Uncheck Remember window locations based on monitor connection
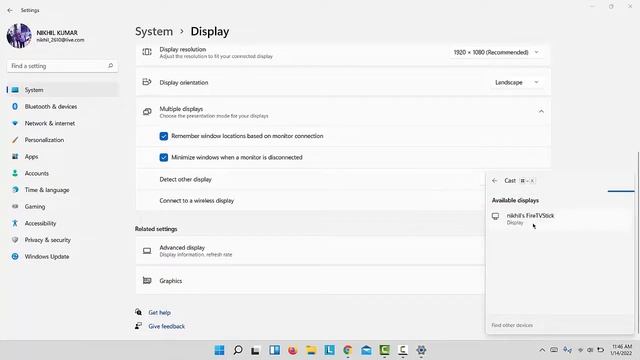640x360 pixels. (164, 136)
